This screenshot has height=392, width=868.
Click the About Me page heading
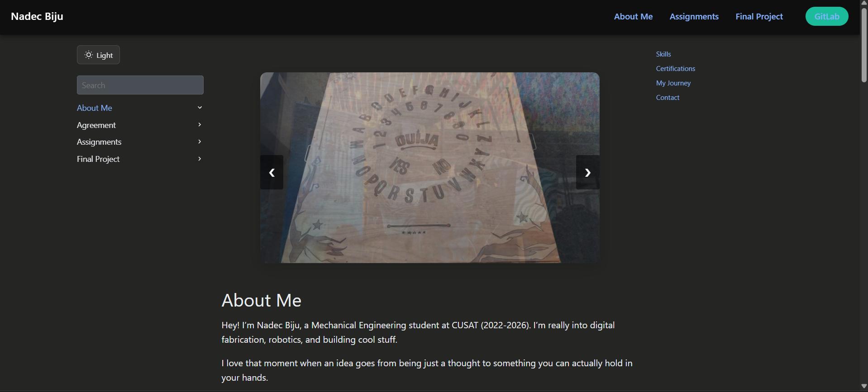(x=262, y=300)
